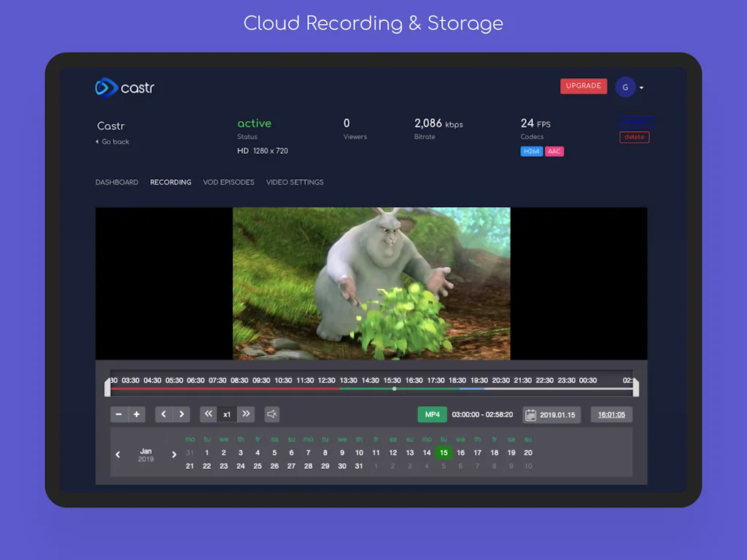Click the red delete stream button
747x560 pixels.
coord(634,137)
